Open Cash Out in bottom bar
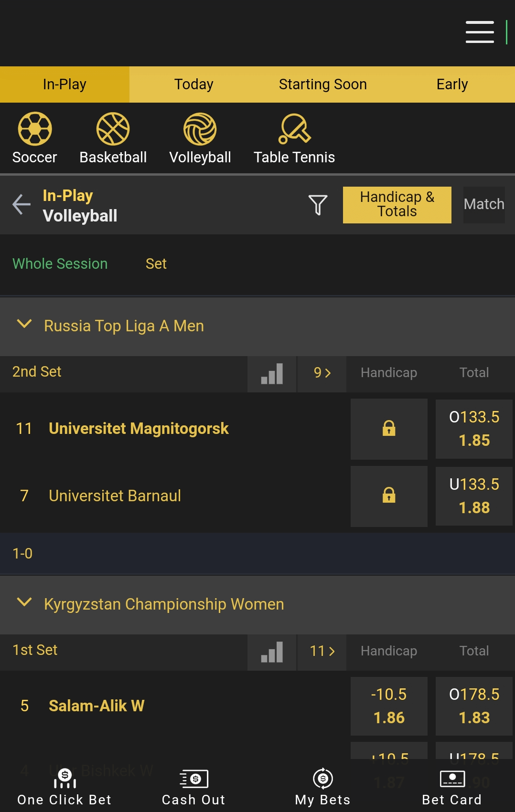515x812 pixels. pyautogui.click(x=193, y=787)
